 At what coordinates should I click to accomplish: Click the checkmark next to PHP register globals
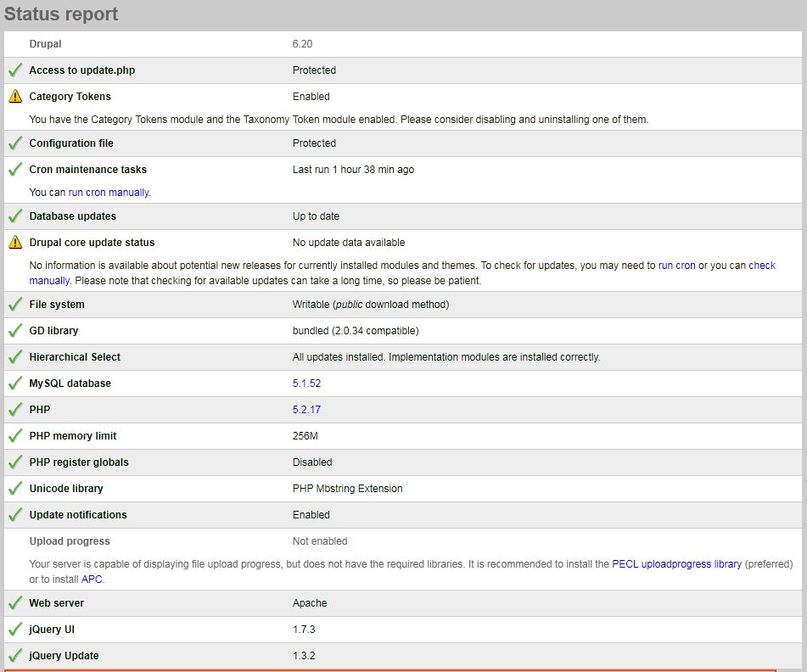(x=14, y=462)
